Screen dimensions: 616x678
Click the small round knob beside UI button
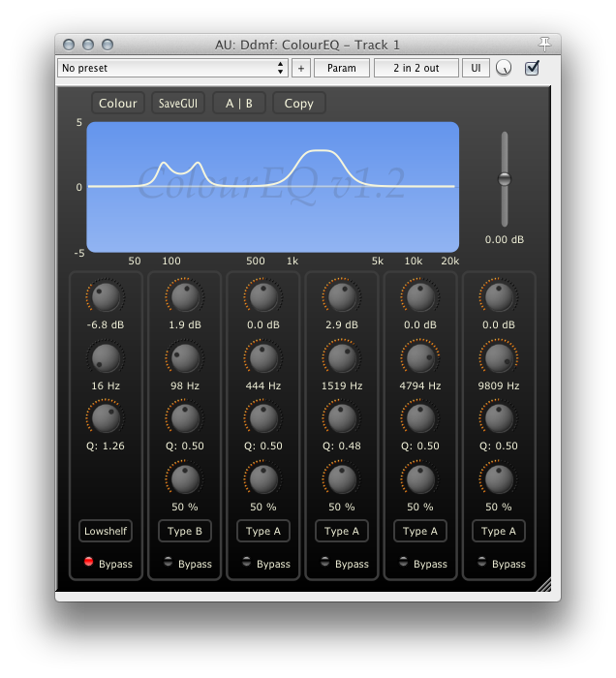click(504, 68)
